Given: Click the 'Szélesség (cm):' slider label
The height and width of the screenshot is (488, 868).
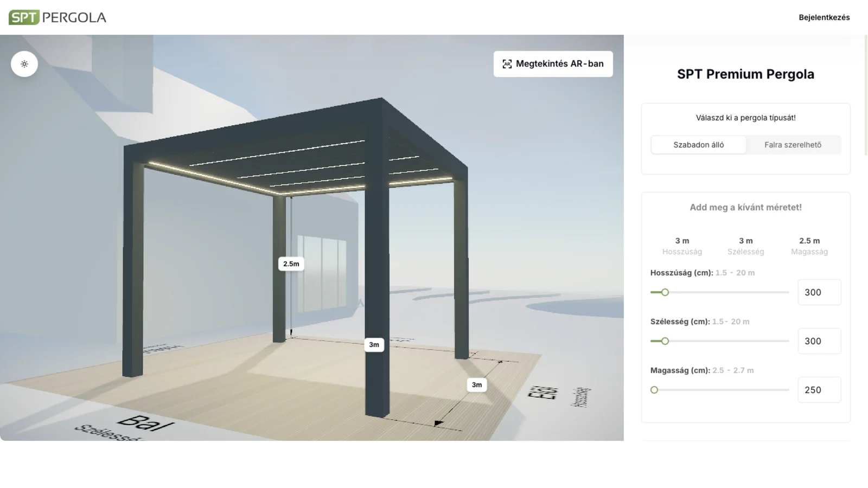Looking at the screenshot, I should [680, 322].
